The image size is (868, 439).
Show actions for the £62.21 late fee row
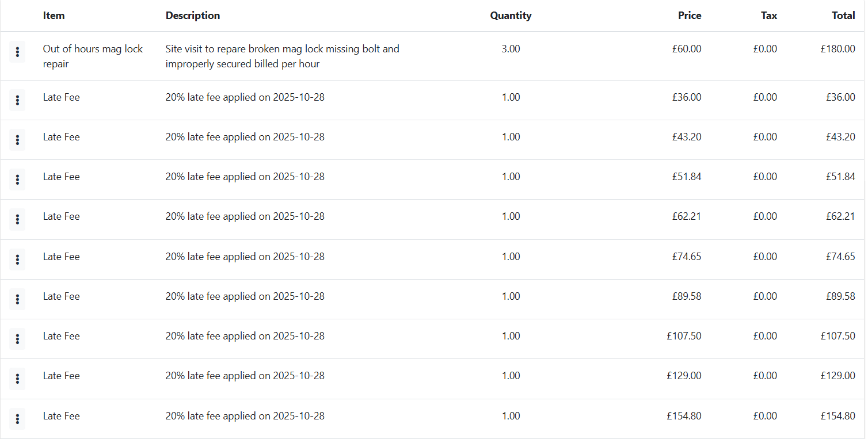point(17,219)
